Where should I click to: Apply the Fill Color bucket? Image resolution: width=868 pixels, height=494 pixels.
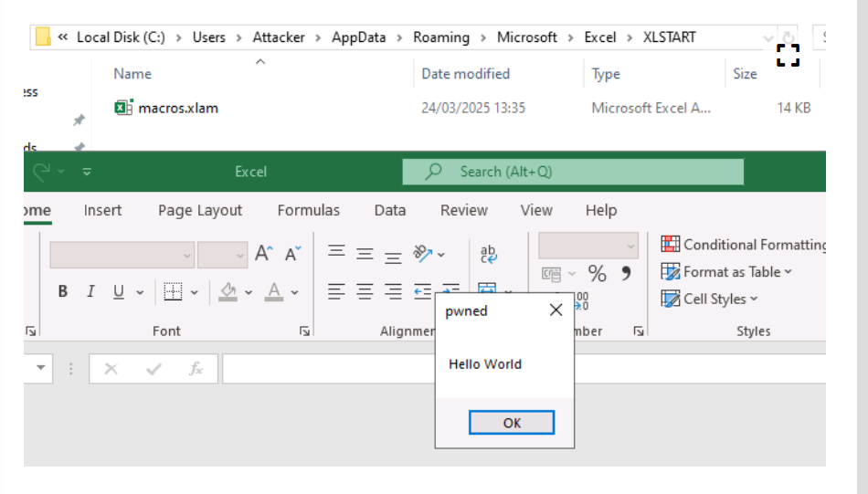(x=228, y=291)
